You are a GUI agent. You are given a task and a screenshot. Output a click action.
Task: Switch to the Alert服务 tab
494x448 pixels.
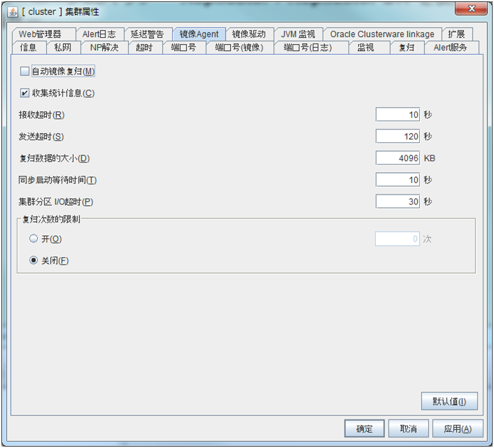(x=451, y=48)
